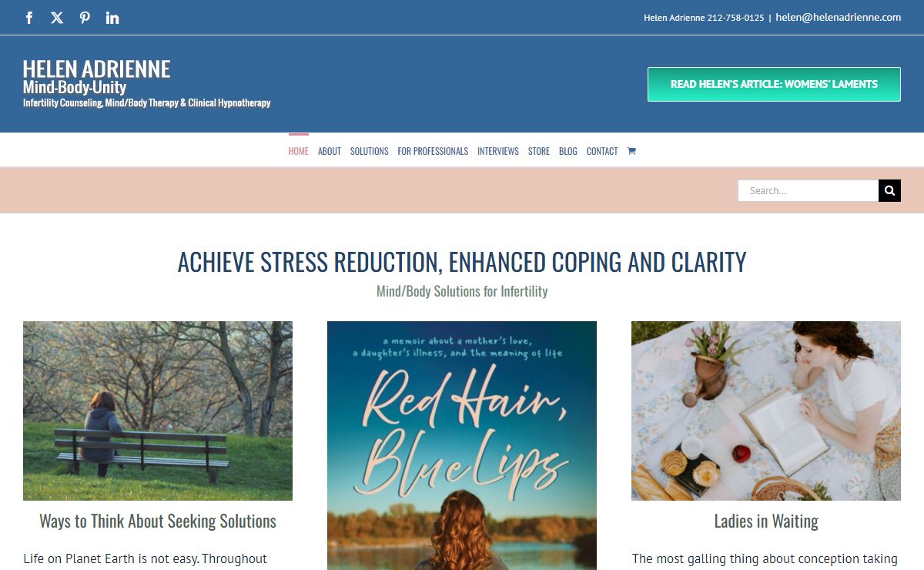Open the shopping cart icon in navigation
The width and height of the screenshot is (924, 570).
coord(631,151)
